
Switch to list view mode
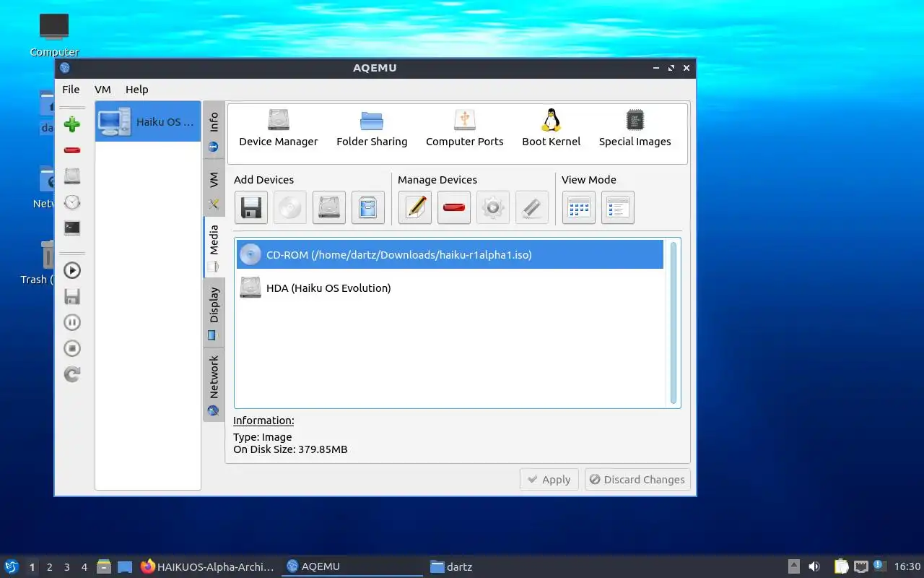[618, 208]
